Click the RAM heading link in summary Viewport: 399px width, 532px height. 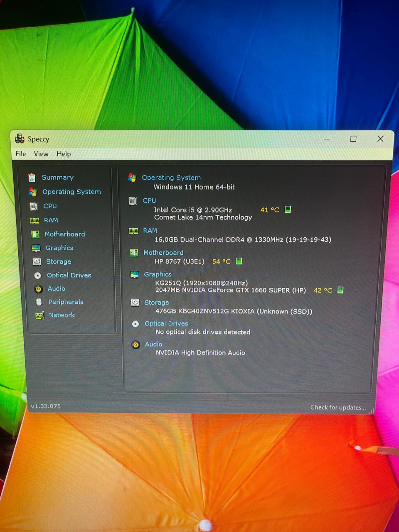pyautogui.click(x=150, y=230)
